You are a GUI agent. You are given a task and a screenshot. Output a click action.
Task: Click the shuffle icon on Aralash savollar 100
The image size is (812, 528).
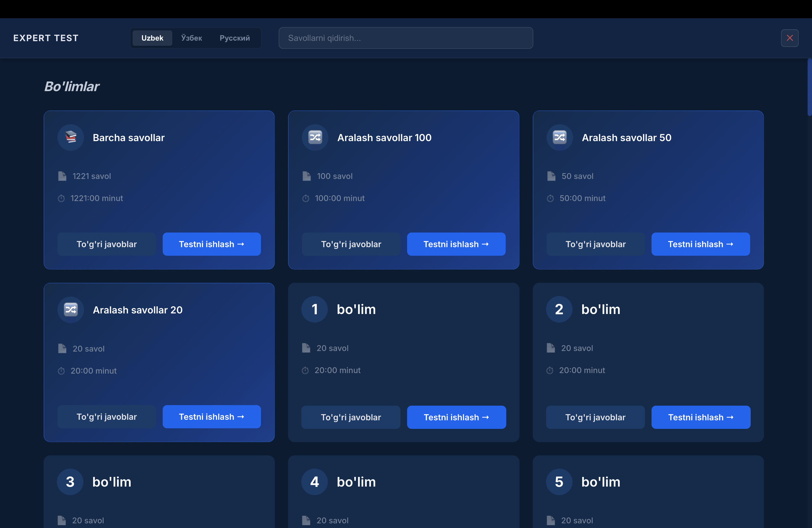coord(315,138)
